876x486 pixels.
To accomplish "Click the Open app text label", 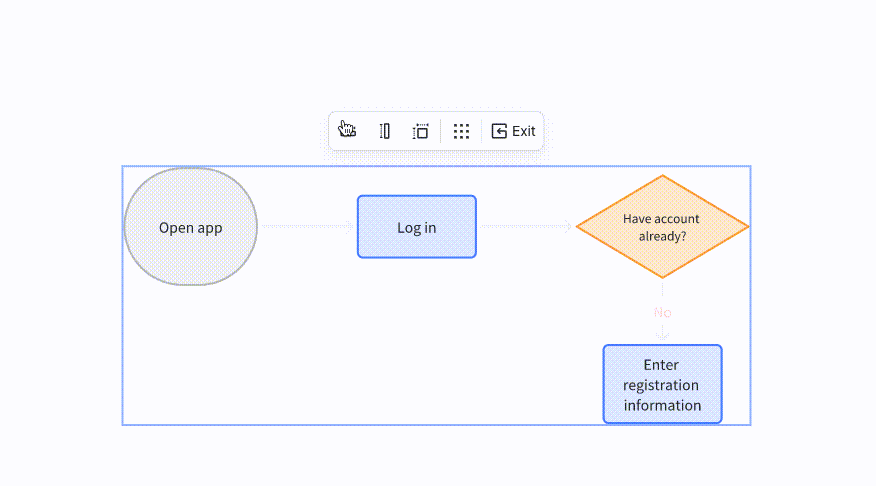I will 191,228.
